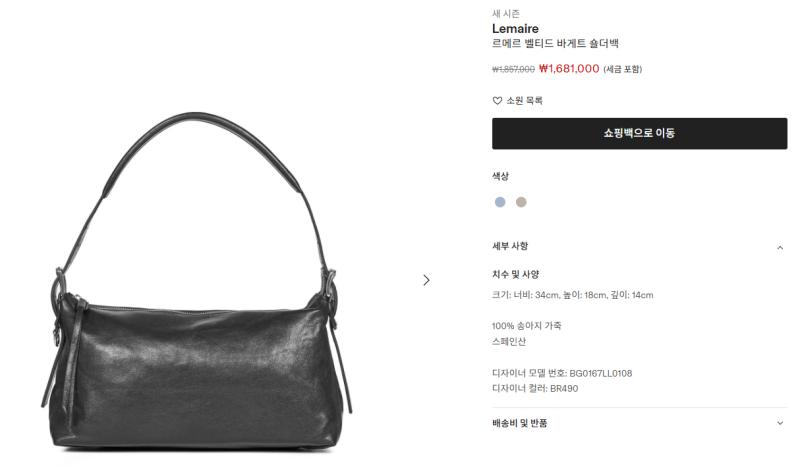Viewport: 800px width, 472px height.
Task: Click the 치수 및 사양 heading
Action: coord(515,275)
